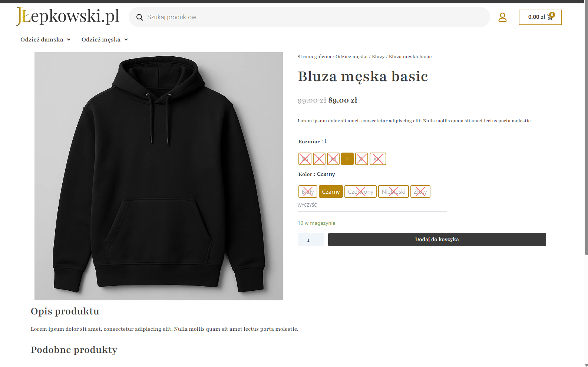Expand the Odzież damska menu
This screenshot has width=588, height=367.
[45, 40]
